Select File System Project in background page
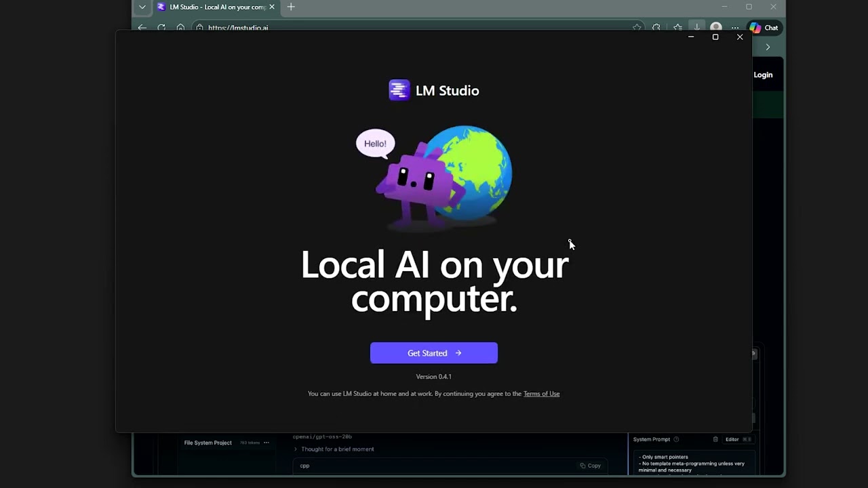 point(208,443)
